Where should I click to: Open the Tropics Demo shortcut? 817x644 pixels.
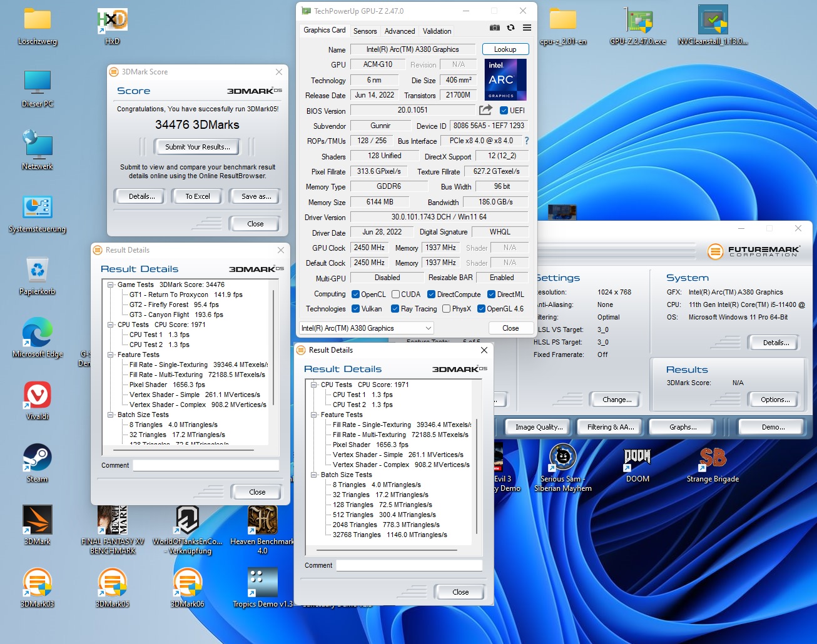point(263,588)
